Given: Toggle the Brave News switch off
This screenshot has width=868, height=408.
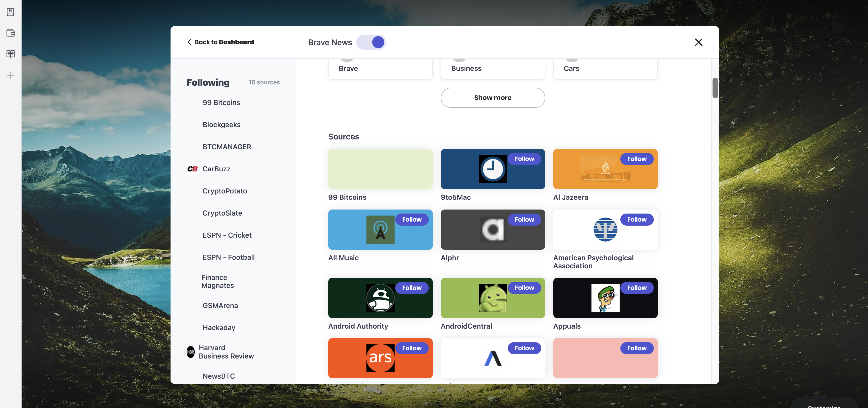Looking at the screenshot, I should 371,42.
